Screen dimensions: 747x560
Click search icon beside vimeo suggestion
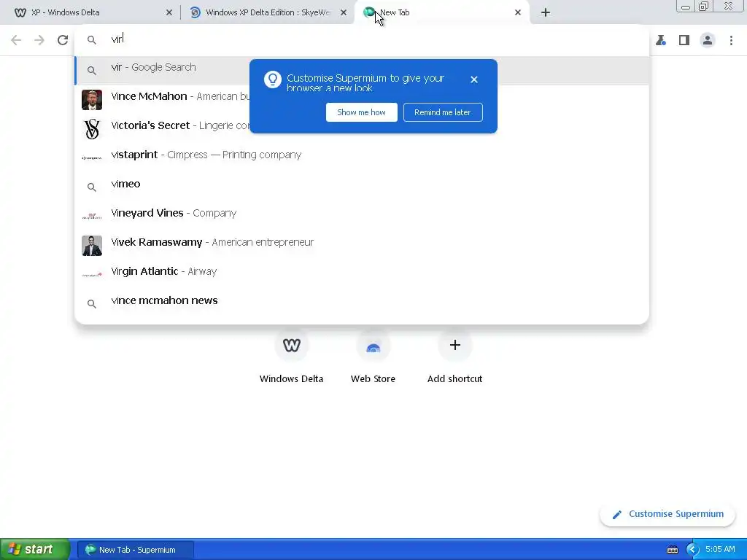[91, 187]
